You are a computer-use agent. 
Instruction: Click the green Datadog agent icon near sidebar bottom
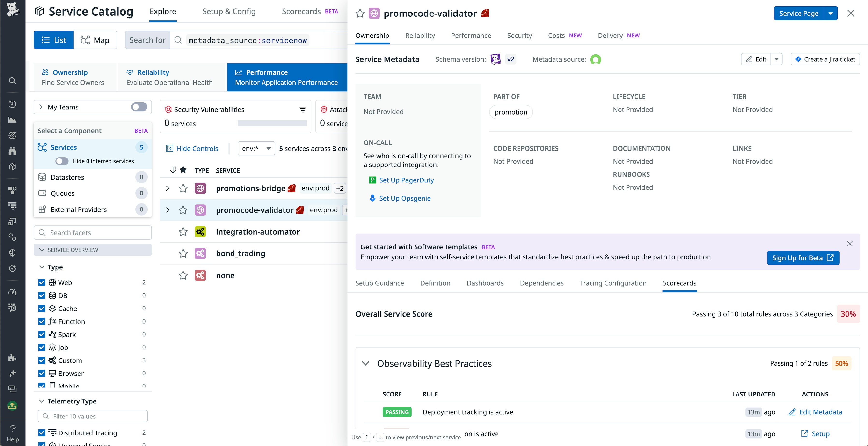(x=13, y=406)
